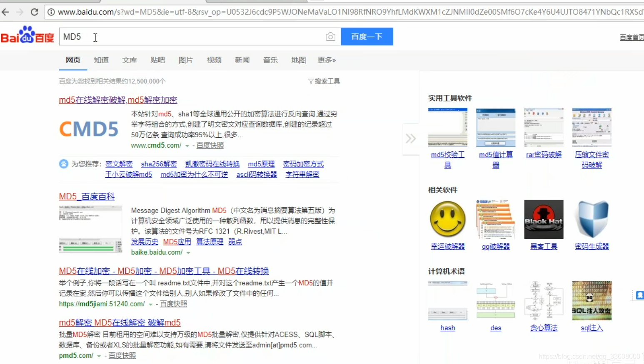Open the rar密码破解 thumbnail

pos(544,127)
